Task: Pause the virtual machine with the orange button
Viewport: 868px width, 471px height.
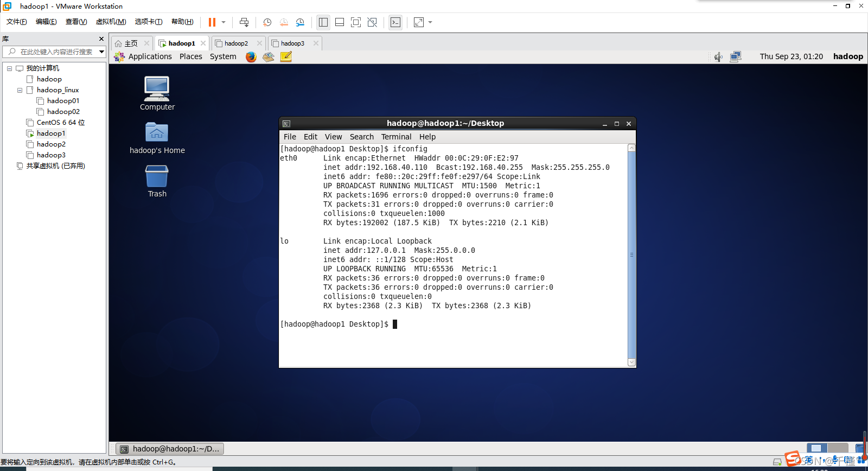Action: [x=212, y=22]
